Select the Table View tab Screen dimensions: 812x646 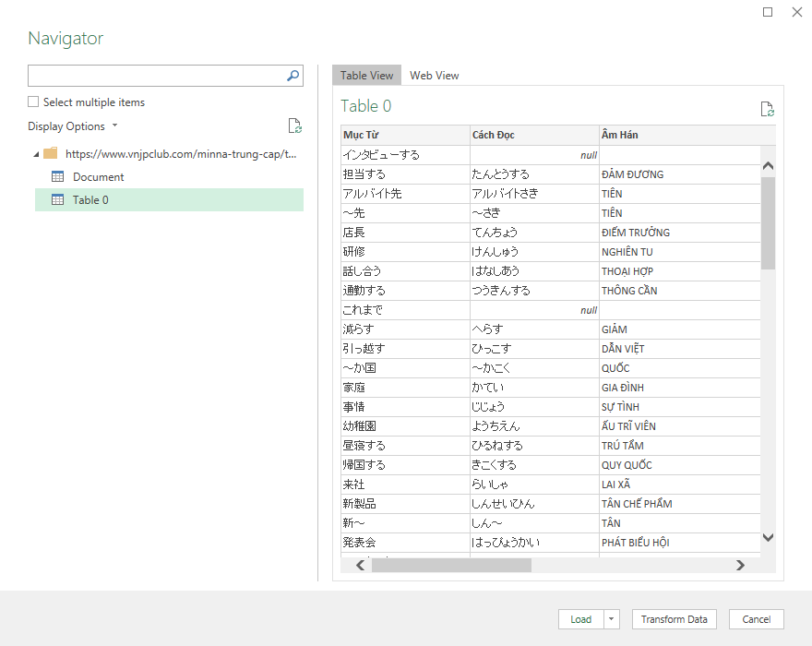(x=366, y=76)
